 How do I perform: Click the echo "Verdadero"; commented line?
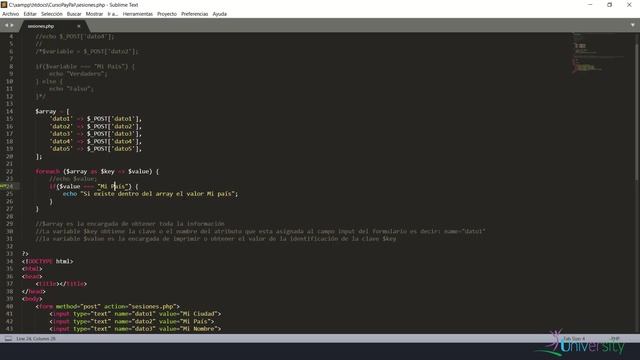tap(78, 74)
